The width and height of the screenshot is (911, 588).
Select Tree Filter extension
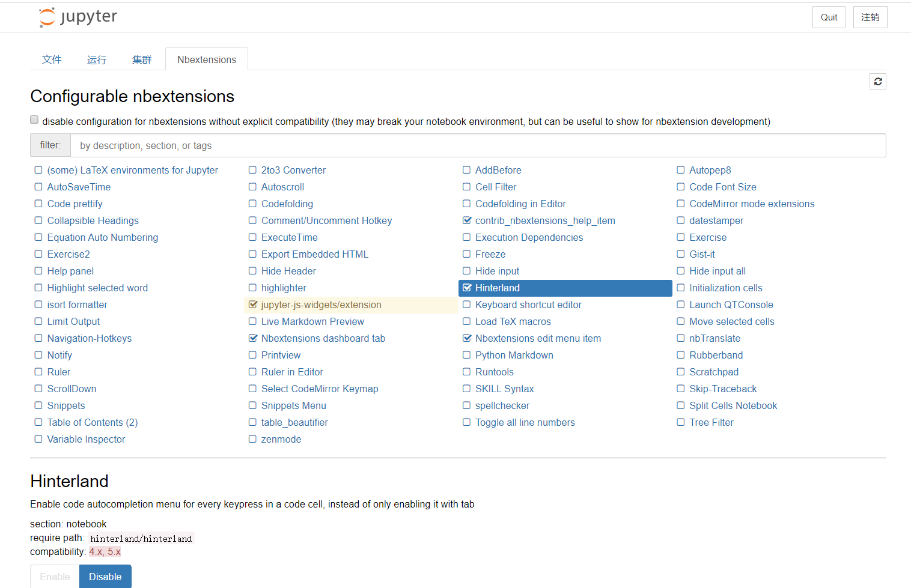pyautogui.click(x=711, y=423)
